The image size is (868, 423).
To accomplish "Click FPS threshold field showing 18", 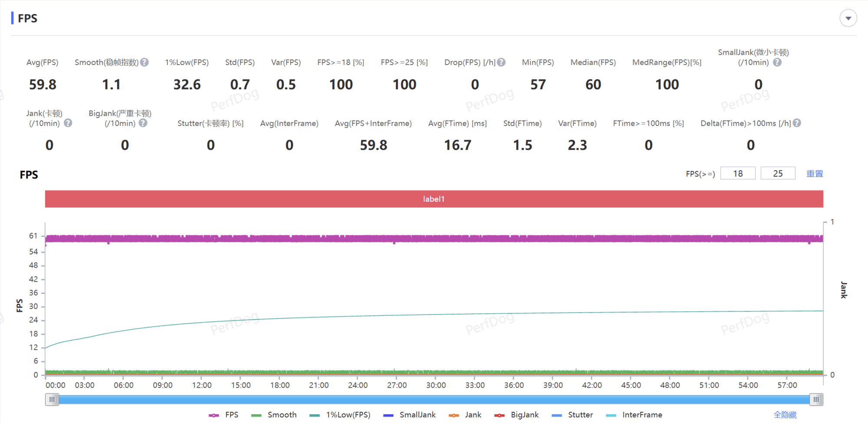I will point(738,174).
